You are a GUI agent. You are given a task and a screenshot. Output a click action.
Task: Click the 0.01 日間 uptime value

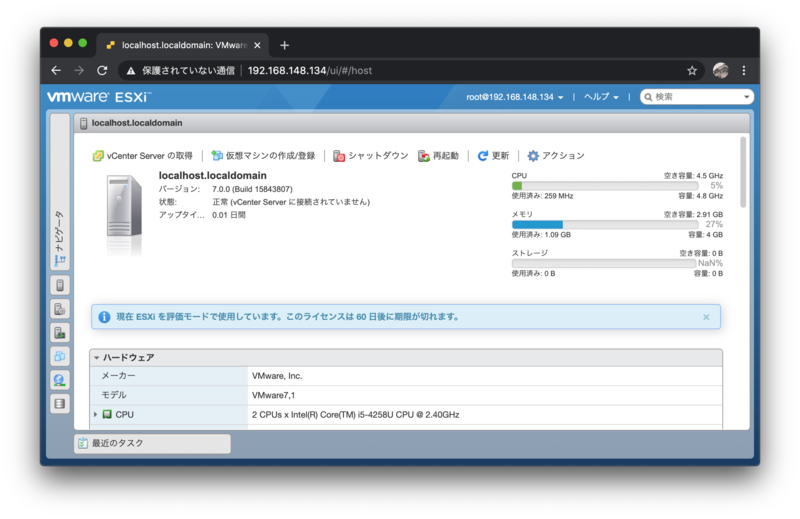pos(229,215)
